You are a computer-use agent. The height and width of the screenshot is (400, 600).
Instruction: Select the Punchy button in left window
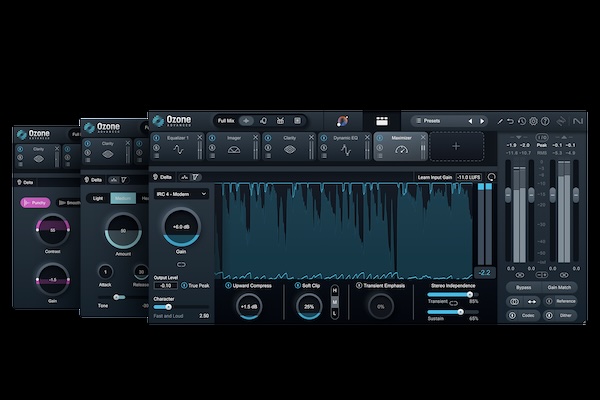(35, 203)
